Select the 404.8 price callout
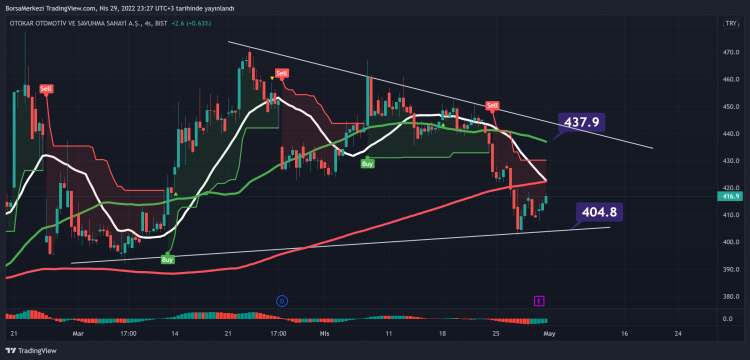 599,211
